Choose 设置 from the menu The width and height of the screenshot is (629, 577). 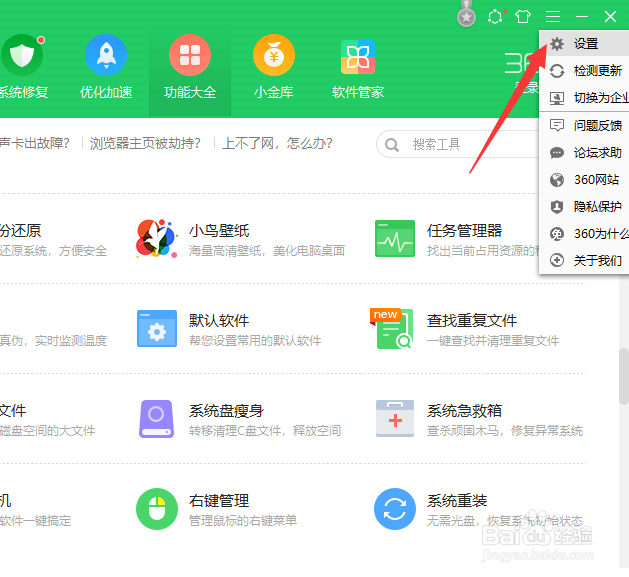tap(584, 43)
